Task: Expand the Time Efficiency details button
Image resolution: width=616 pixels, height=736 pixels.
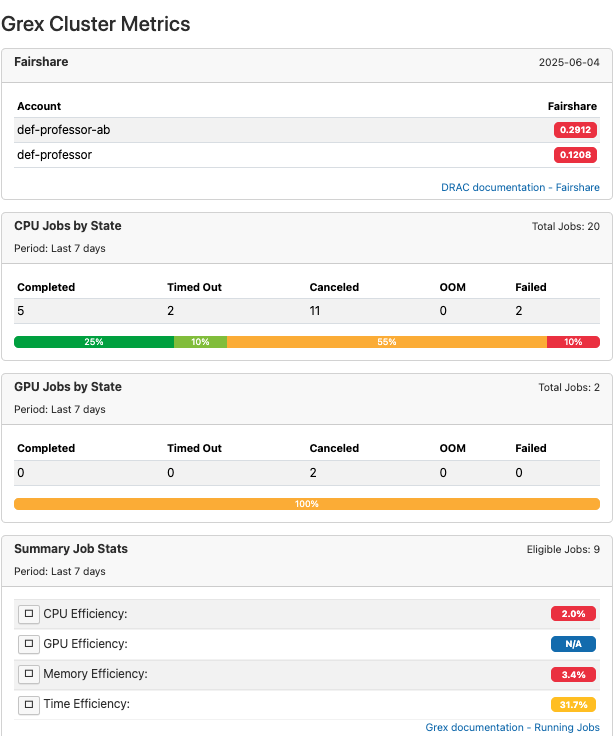Action: pos(29,705)
